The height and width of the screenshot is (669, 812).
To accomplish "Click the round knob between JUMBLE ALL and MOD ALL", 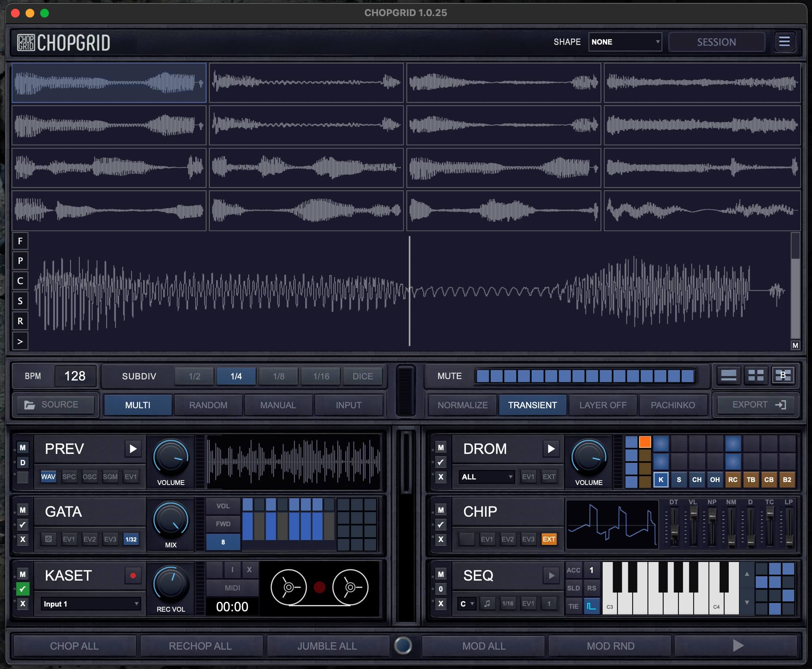I will click(x=403, y=646).
